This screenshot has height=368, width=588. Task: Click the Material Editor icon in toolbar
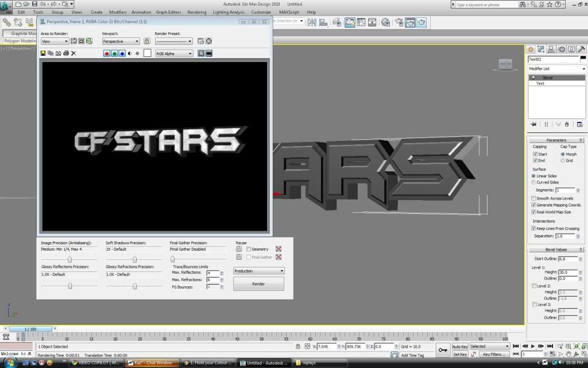[x=386, y=22]
